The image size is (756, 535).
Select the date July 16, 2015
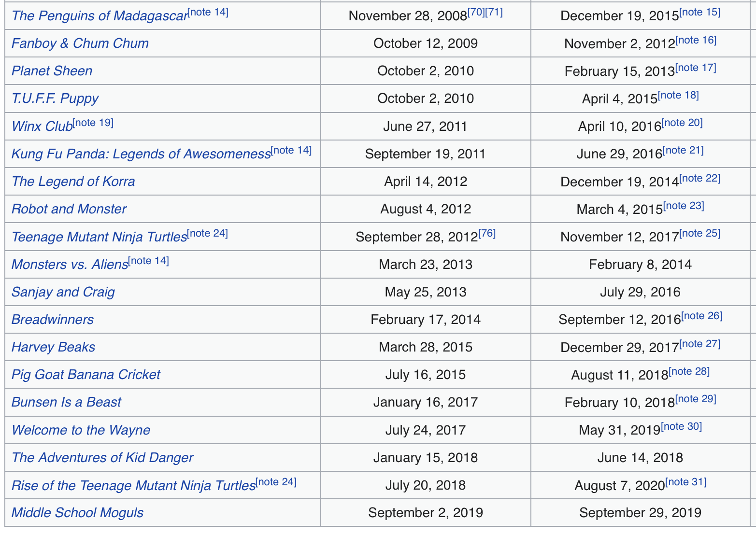pyautogui.click(x=426, y=375)
